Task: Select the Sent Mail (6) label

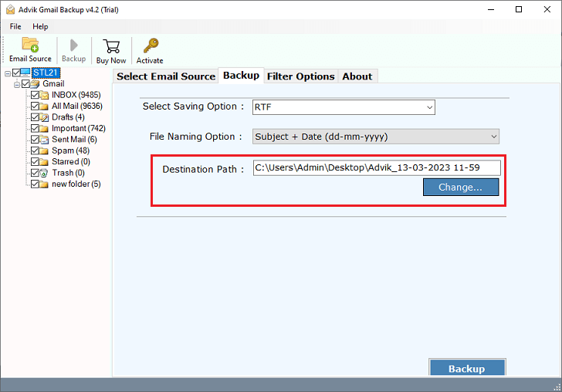Action: 74,140
